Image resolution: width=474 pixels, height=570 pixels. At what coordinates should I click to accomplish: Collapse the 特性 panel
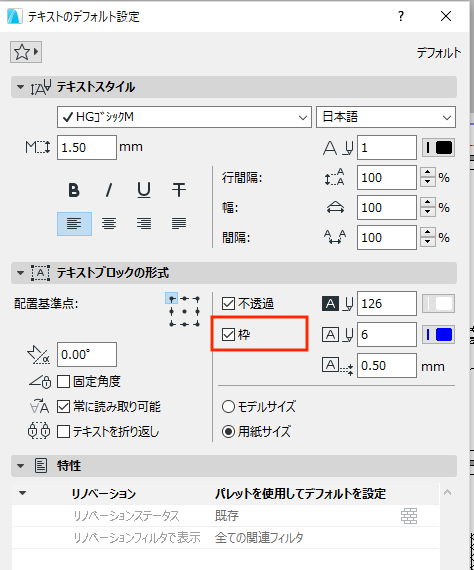[20, 466]
